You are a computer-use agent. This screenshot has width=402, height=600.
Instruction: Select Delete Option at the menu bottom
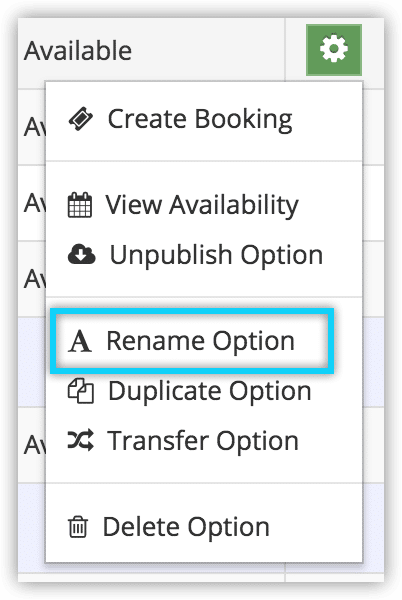[186, 527]
